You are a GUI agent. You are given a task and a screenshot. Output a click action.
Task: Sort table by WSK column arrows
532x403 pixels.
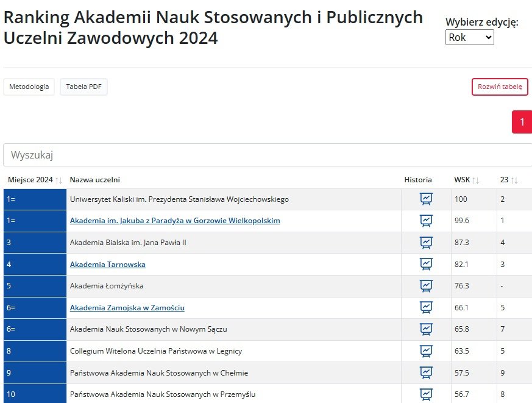pyautogui.click(x=476, y=180)
